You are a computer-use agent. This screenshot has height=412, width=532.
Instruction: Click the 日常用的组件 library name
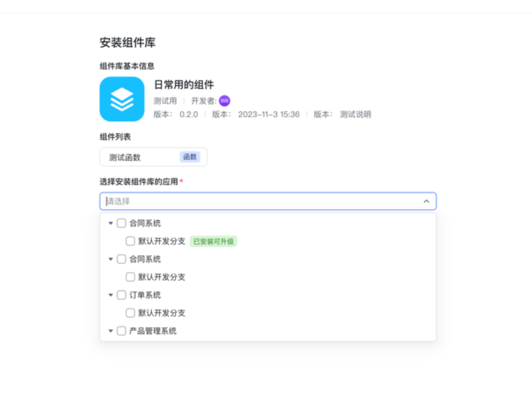click(184, 85)
